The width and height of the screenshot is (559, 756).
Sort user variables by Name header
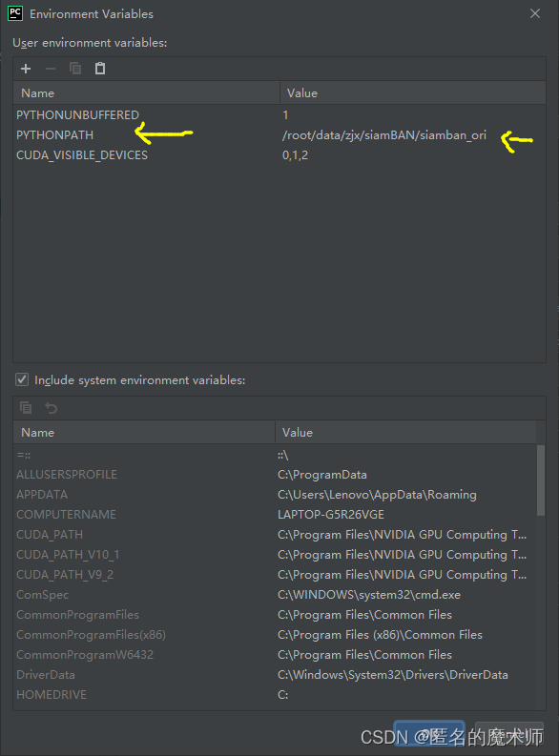point(146,93)
